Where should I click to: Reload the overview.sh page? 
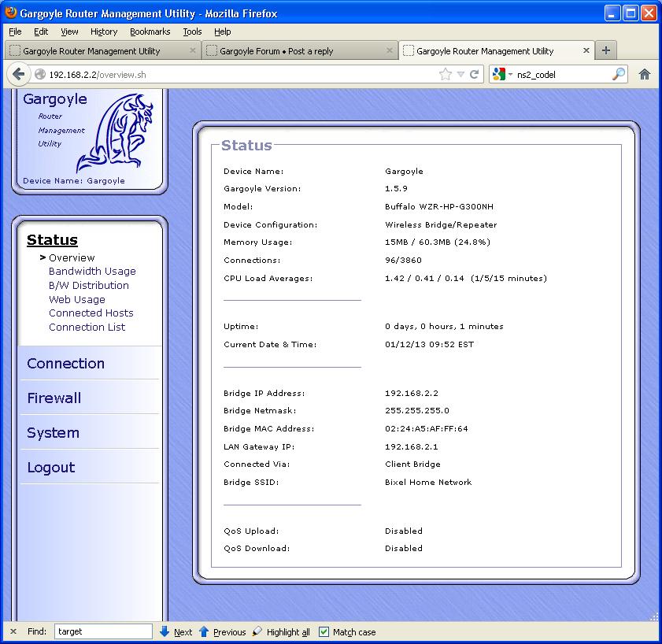(x=474, y=75)
